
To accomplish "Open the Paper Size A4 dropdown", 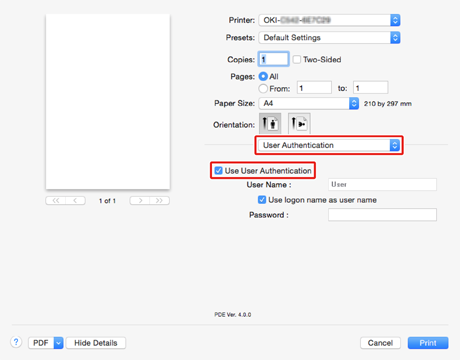I will [309, 103].
